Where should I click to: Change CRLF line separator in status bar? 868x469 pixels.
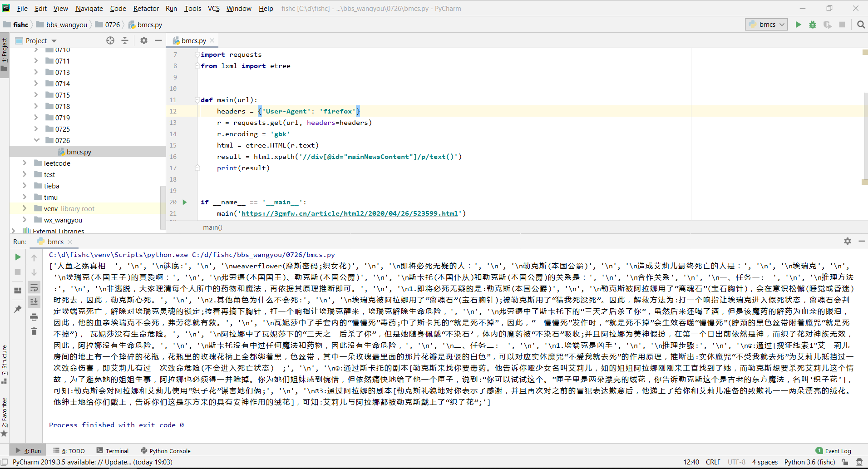coord(713,462)
